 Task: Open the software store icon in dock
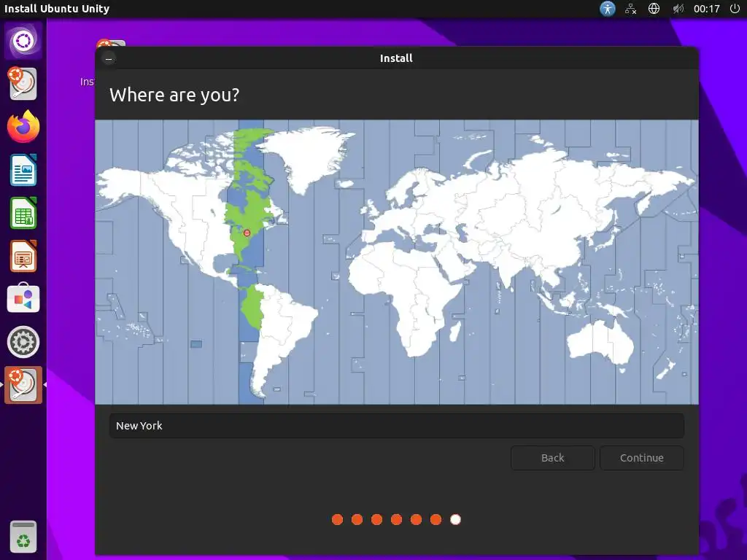tap(23, 298)
